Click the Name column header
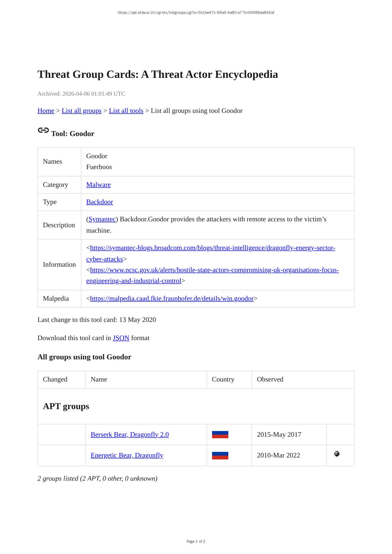Viewport: 392px width, 554px height. [x=99, y=379]
